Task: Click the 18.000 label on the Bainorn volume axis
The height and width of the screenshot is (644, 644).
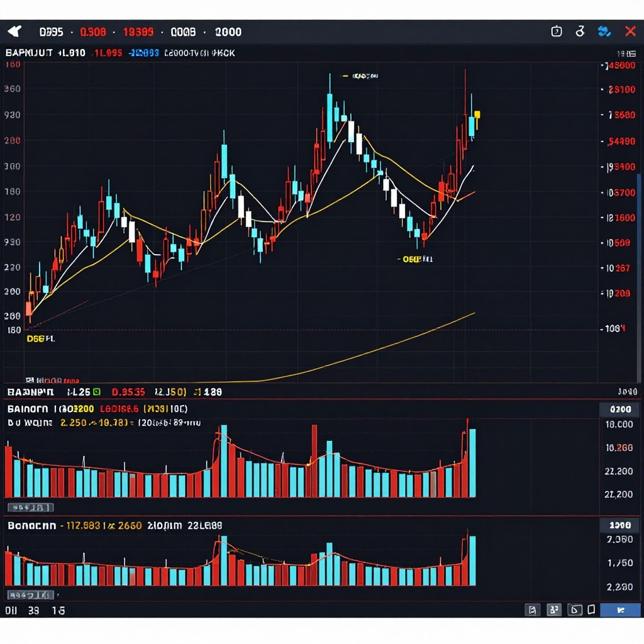Action: point(619,425)
